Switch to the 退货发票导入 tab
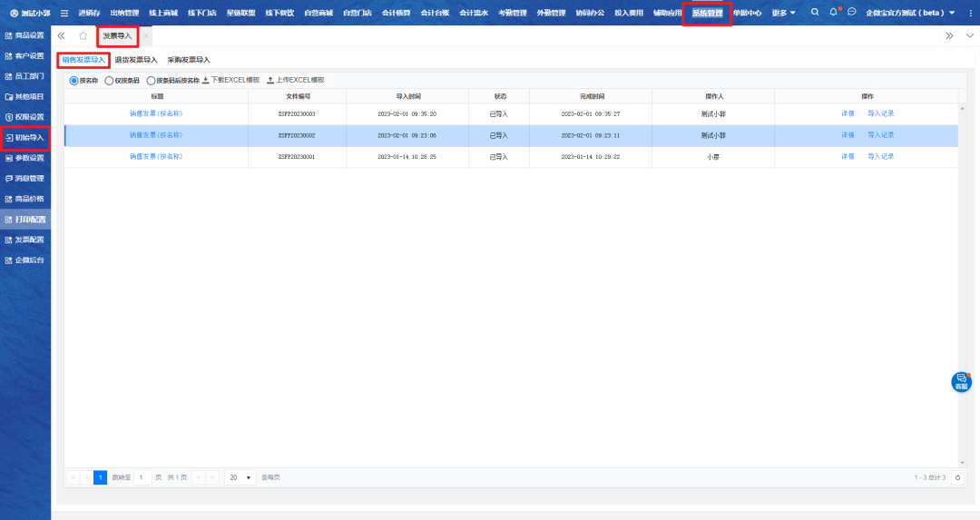 [136, 60]
